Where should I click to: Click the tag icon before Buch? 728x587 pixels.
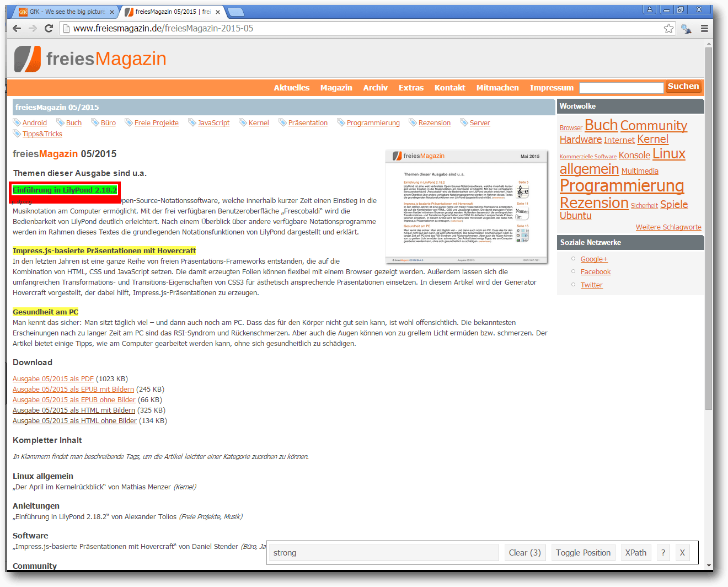[x=61, y=122]
